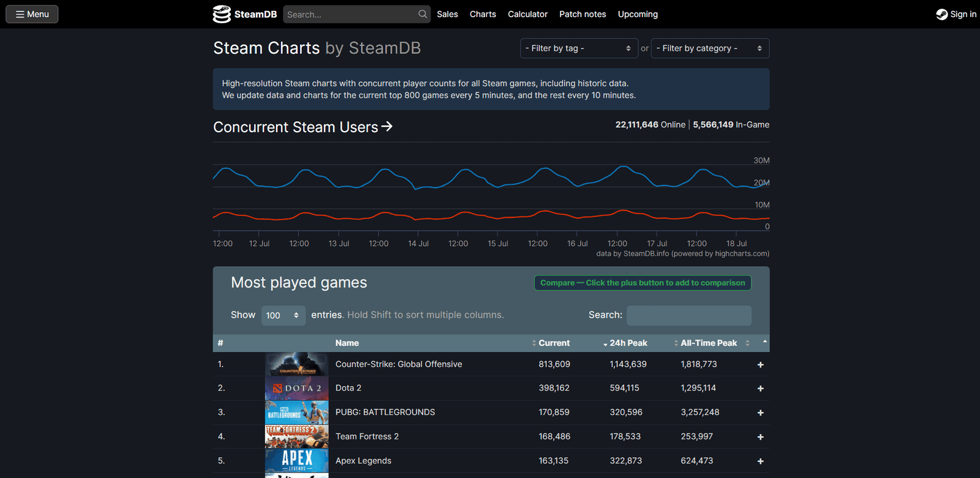Image resolution: width=980 pixels, height=478 pixels.
Task: Open the Sales menu item
Action: 447,14
